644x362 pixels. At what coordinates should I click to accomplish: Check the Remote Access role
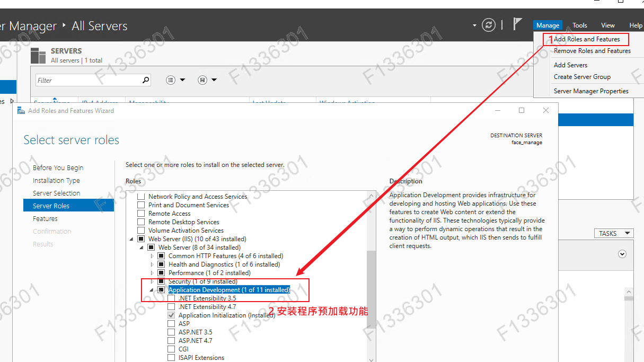[x=141, y=214]
